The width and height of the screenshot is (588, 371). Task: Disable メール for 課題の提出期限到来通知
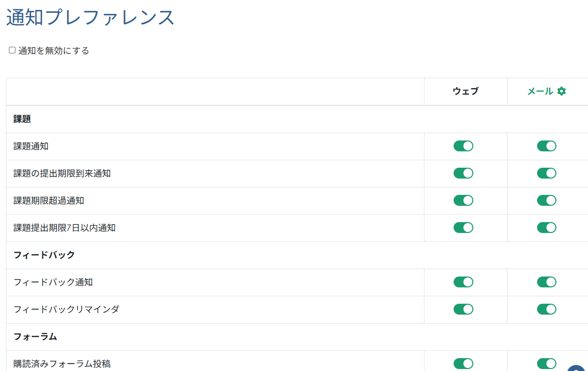click(546, 173)
